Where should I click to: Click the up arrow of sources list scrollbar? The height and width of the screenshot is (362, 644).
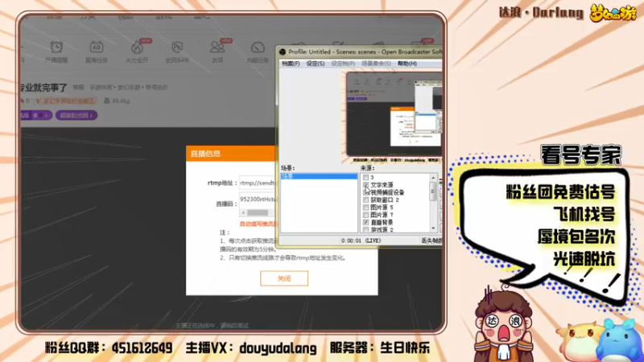(x=433, y=178)
